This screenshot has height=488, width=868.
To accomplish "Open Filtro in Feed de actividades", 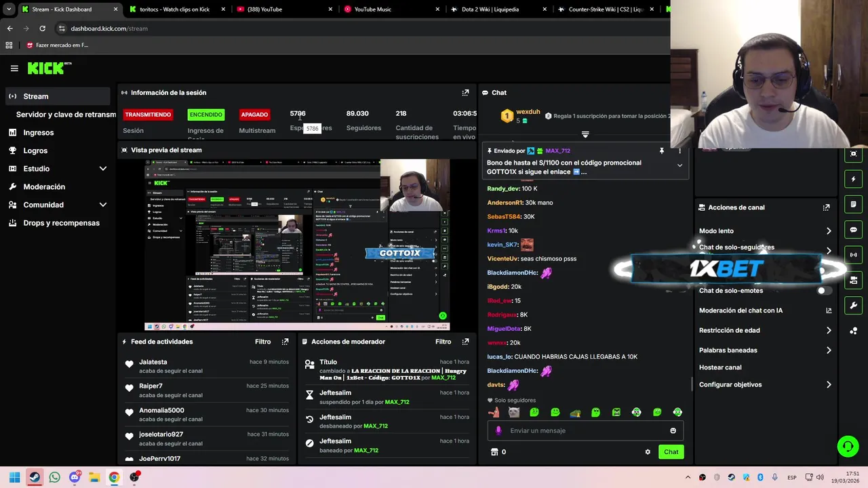I will 262,342.
